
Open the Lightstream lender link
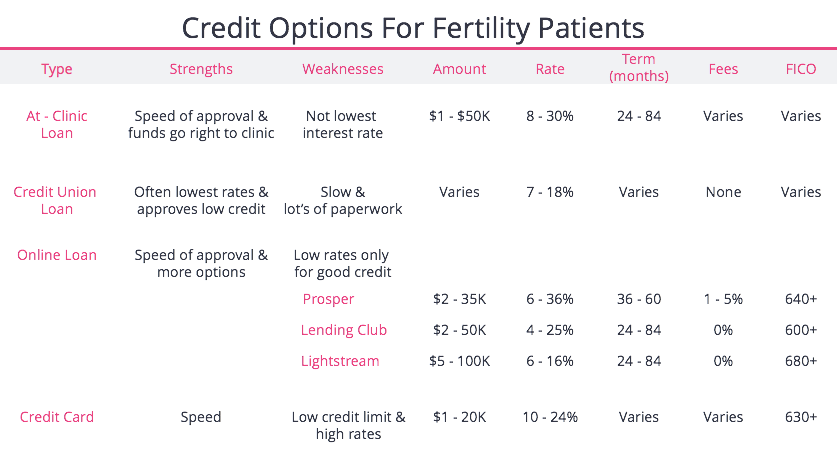[x=340, y=361]
